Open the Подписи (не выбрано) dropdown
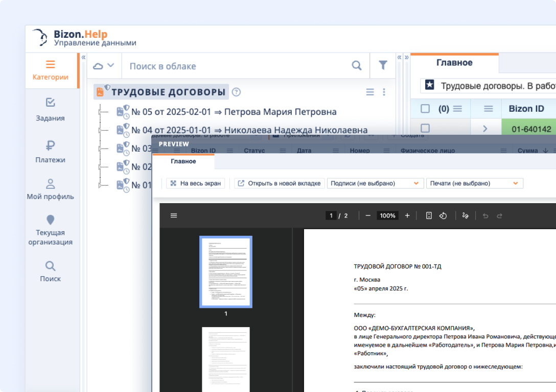This screenshot has width=556, height=392. tap(375, 183)
